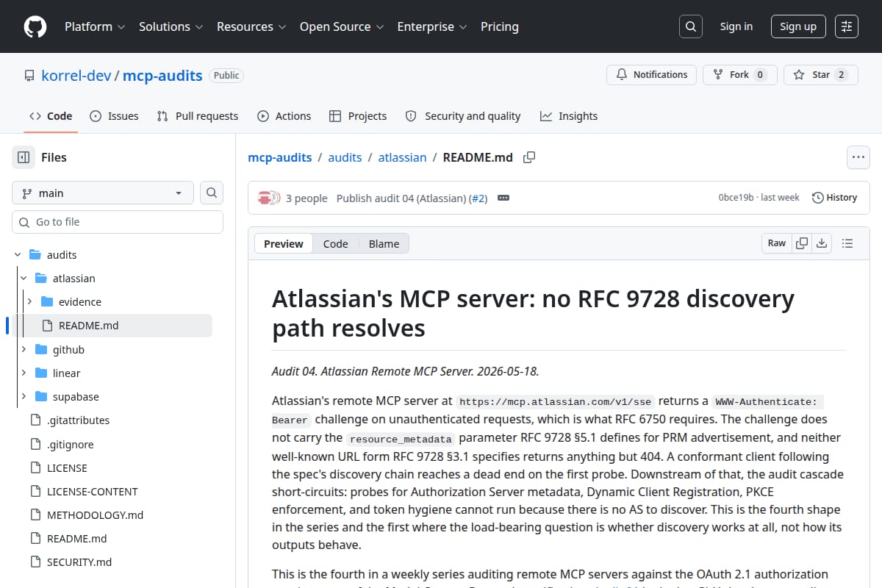The width and height of the screenshot is (882, 588).
Task: Switch to the Actions tab
Action: pyautogui.click(x=284, y=116)
